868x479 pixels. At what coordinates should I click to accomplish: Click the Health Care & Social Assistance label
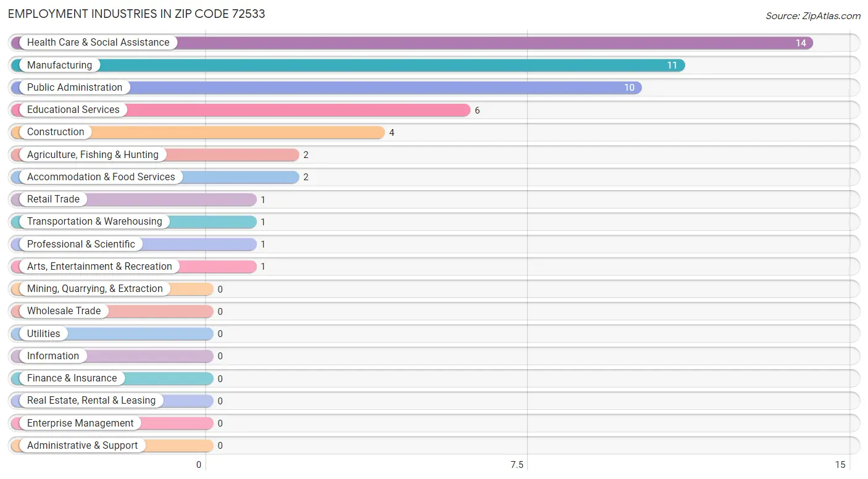coord(98,43)
